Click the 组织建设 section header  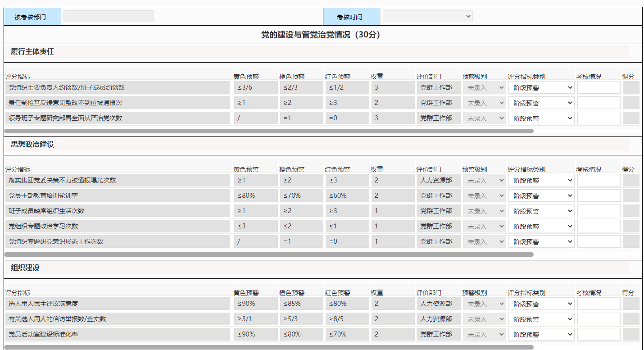click(x=25, y=268)
